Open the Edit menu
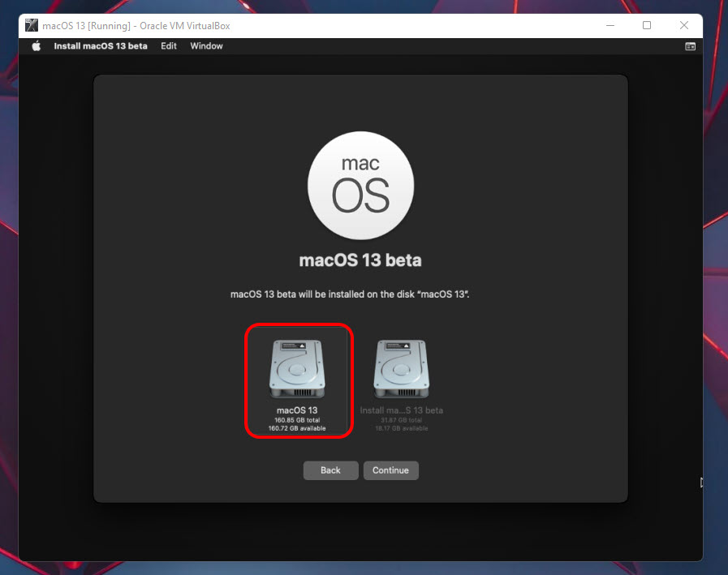This screenshot has width=728, height=575. [169, 46]
